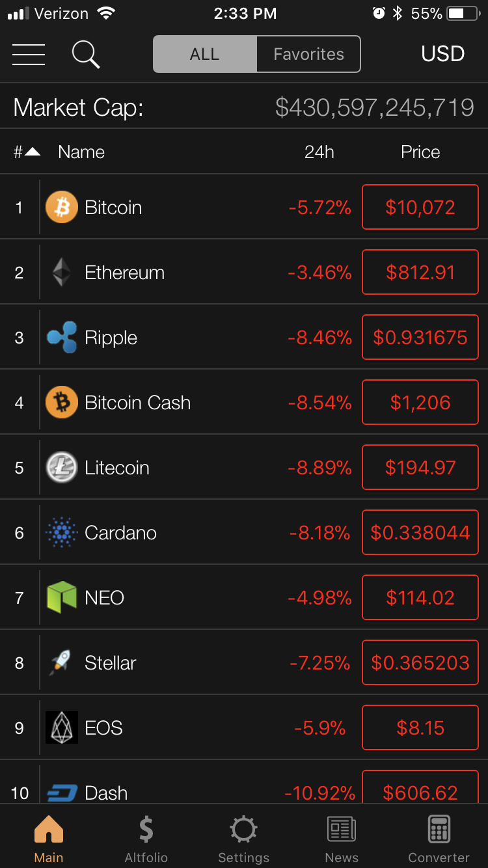
Task: Tap the search magnifier icon
Action: 86,54
